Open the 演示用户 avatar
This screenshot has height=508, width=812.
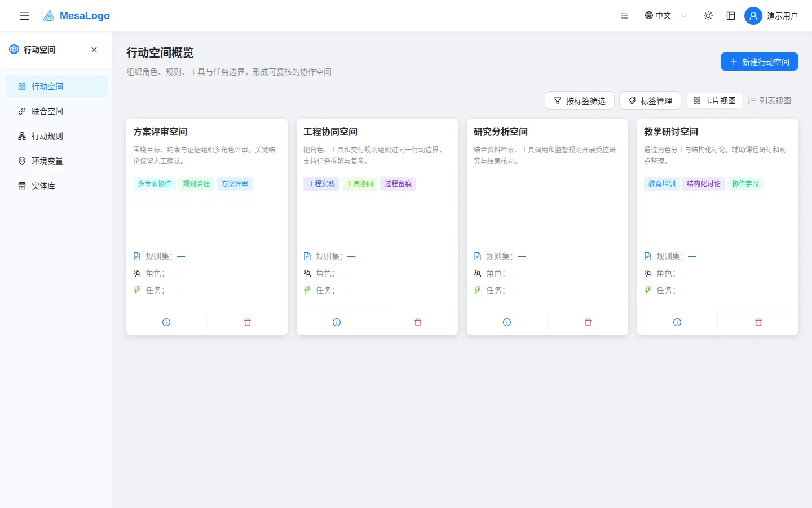[753, 16]
